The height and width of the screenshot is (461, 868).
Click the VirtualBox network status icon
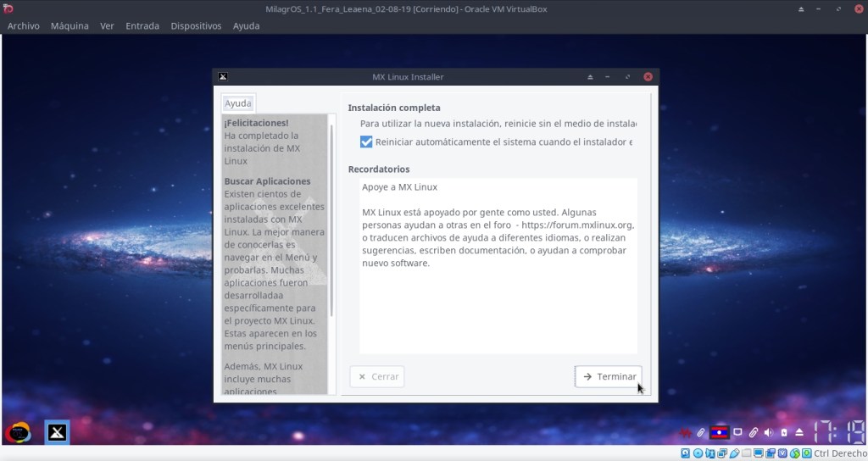coord(723,453)
